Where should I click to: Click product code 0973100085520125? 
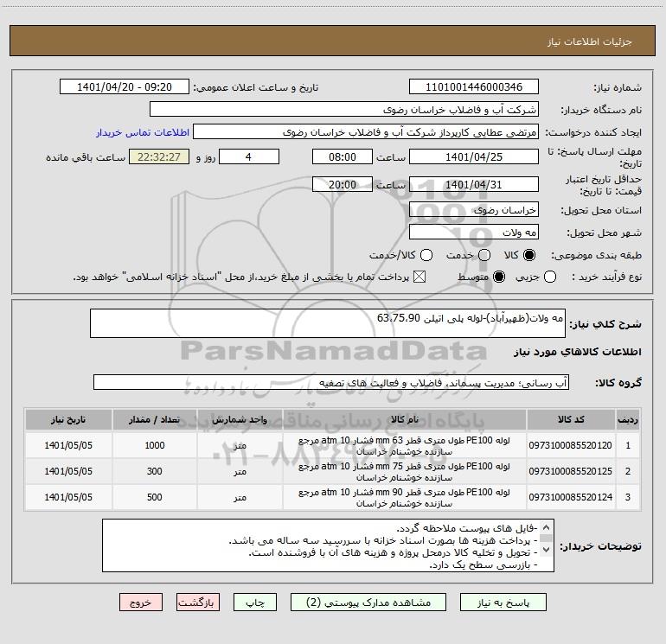[x=571, y=471]
